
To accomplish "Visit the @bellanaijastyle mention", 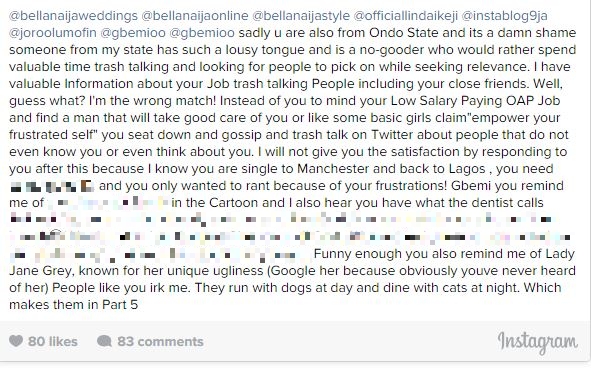I will coord(301,16).
